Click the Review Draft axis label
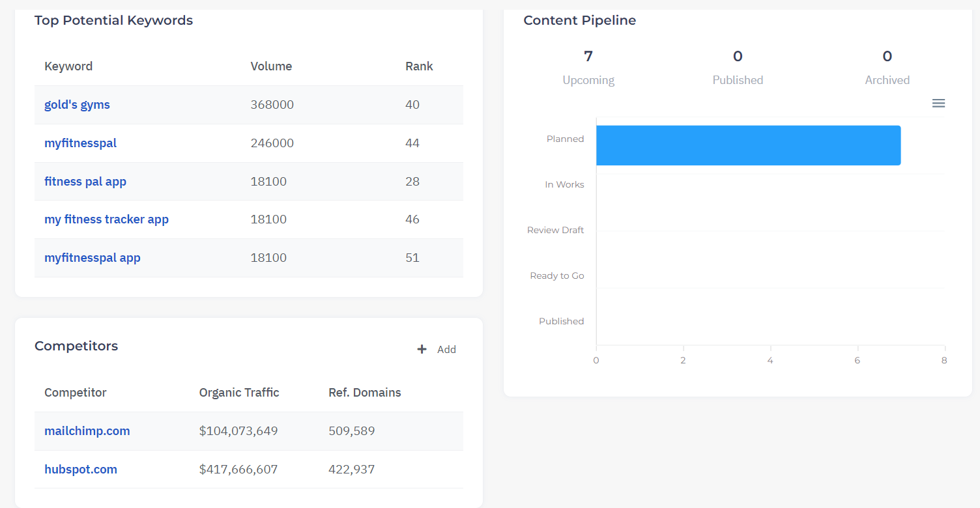The image size is (980, 508). click(x=556, y=230)
